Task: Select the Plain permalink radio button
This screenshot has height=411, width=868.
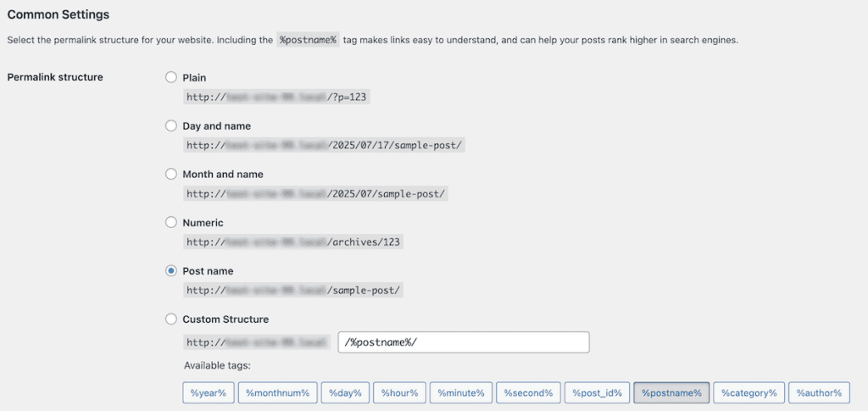Action: pos(171,78)
